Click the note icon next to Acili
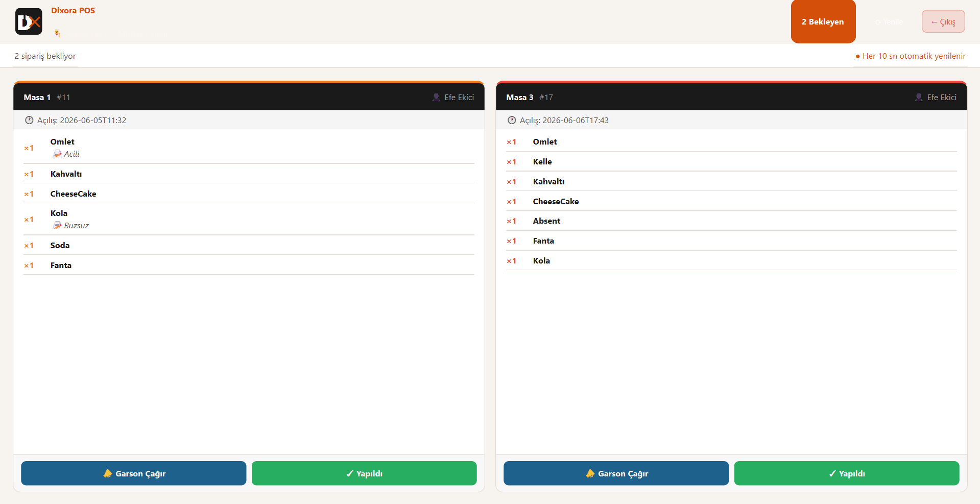This screenshot has width=980, height=504. tap(57, 154)
